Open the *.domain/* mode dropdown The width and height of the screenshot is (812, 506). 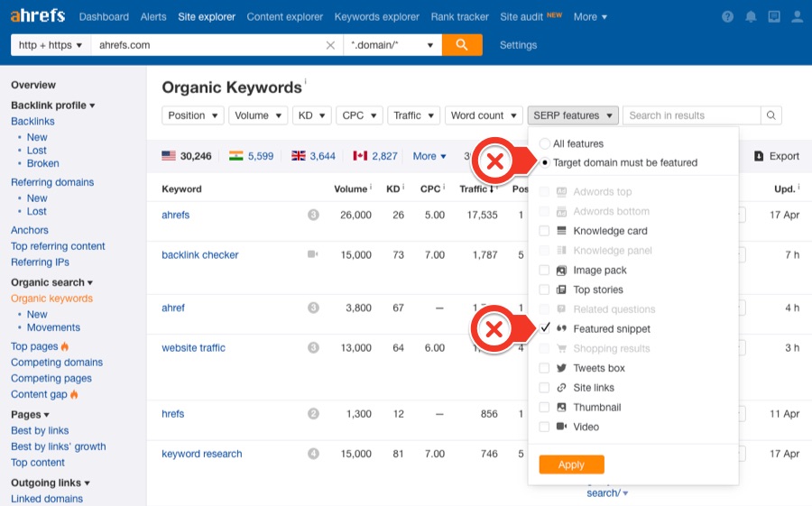coord(392,45)
